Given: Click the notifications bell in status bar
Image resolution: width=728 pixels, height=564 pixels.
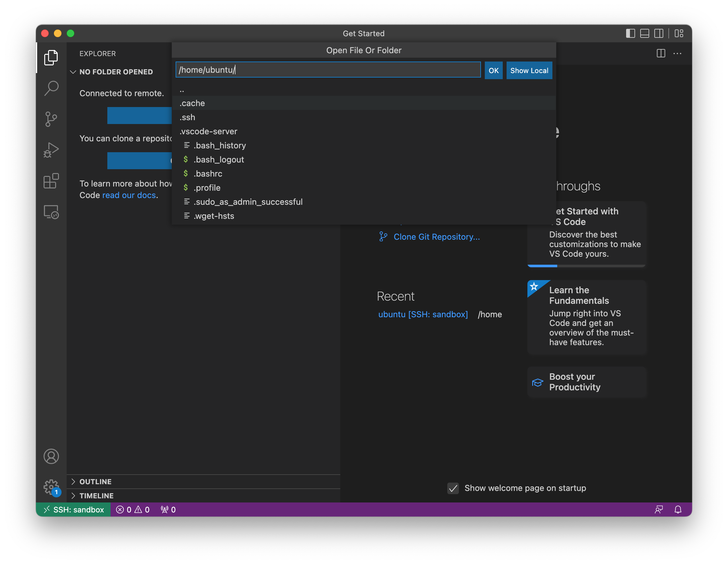Looking at the screenshot, I should pos(678,509).
